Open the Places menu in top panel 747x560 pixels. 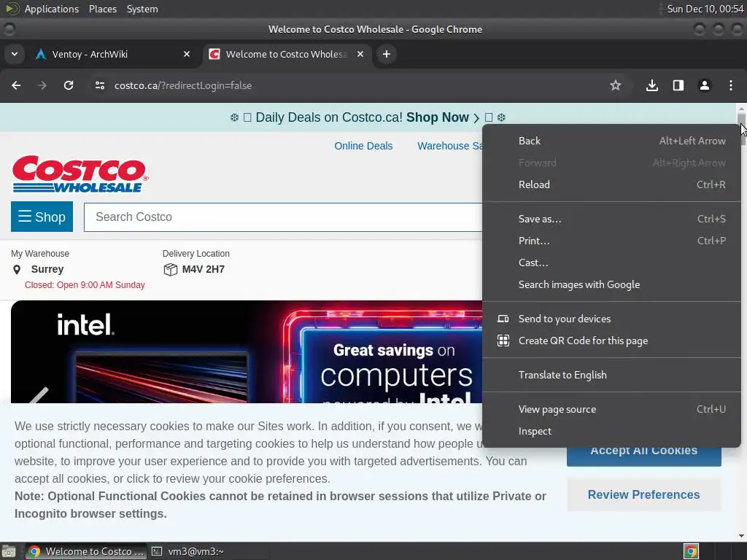pos(103,9)
